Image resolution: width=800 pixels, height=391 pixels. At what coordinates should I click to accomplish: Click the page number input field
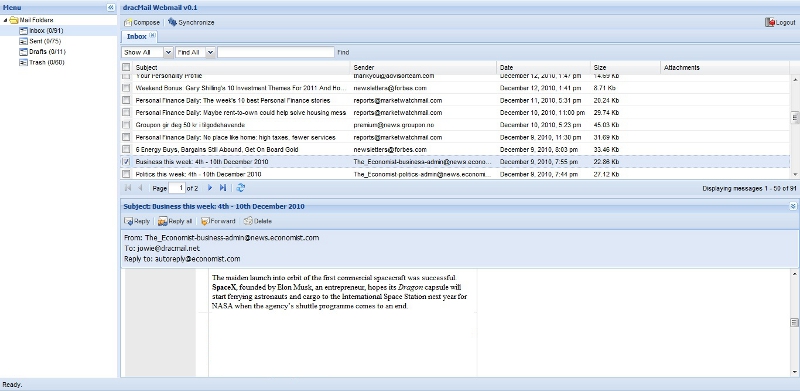[177, 188]
